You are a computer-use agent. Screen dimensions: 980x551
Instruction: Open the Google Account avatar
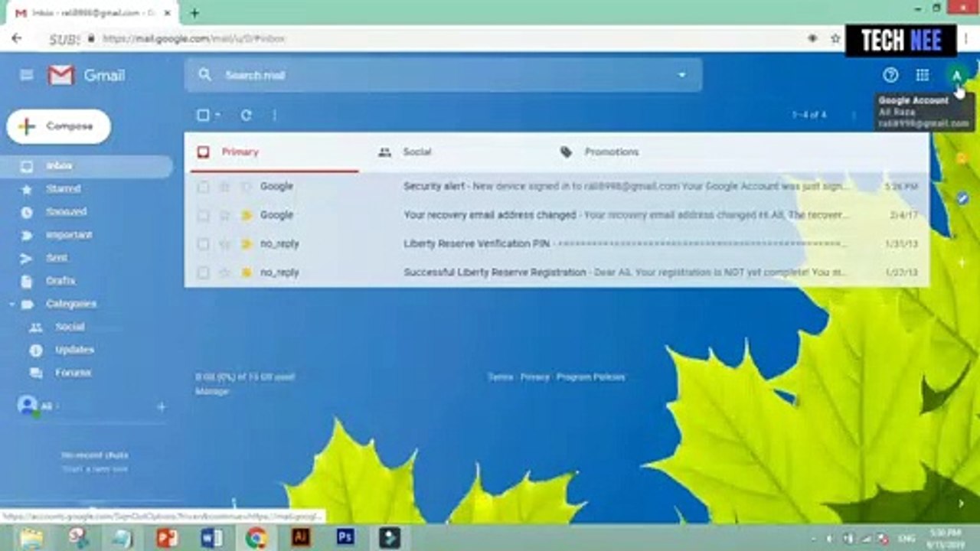(955, 75)
